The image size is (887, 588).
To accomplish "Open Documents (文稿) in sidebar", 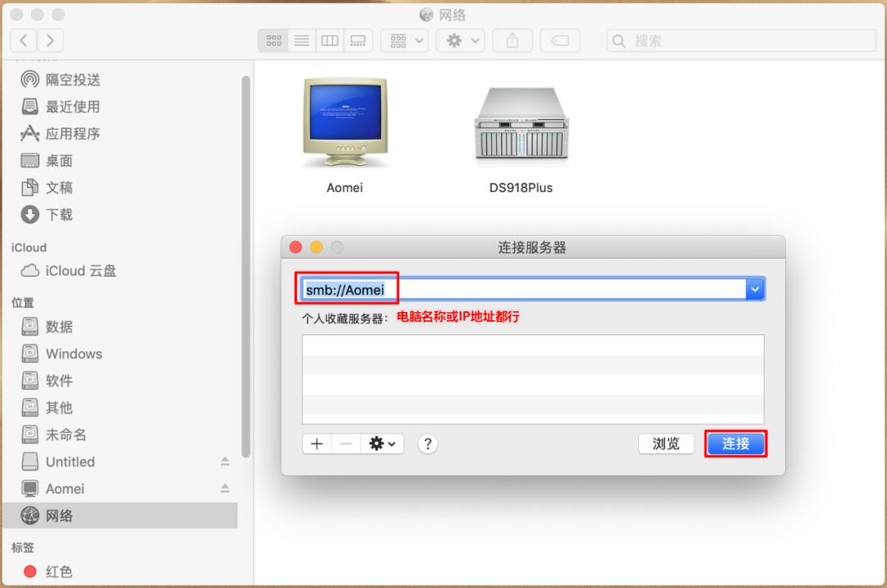I will point(120,188).
